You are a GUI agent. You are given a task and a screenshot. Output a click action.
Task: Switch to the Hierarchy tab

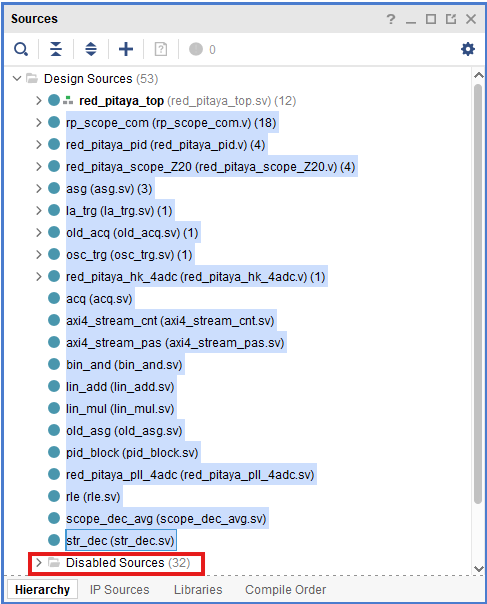[x=42, y=590]
